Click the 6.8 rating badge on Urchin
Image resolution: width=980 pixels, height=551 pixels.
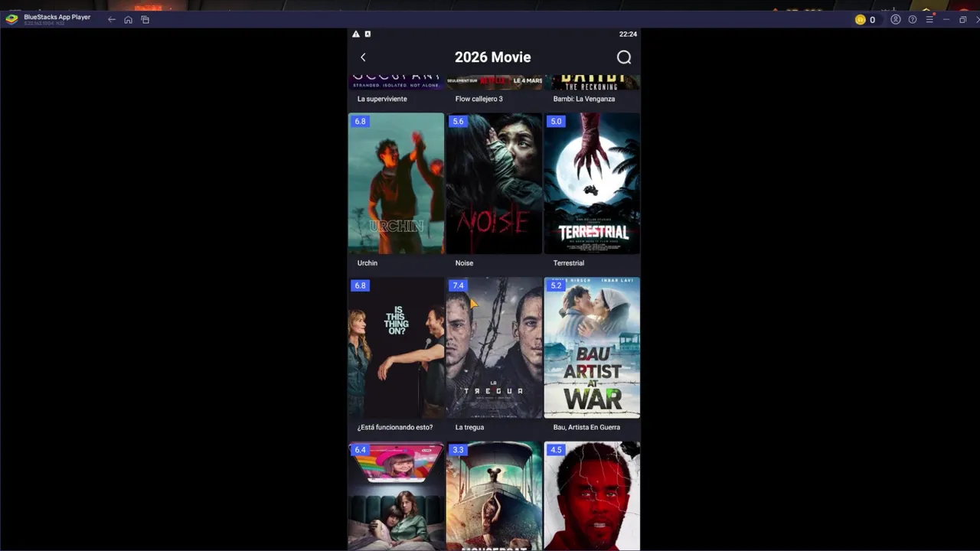[x=360, y=121]
